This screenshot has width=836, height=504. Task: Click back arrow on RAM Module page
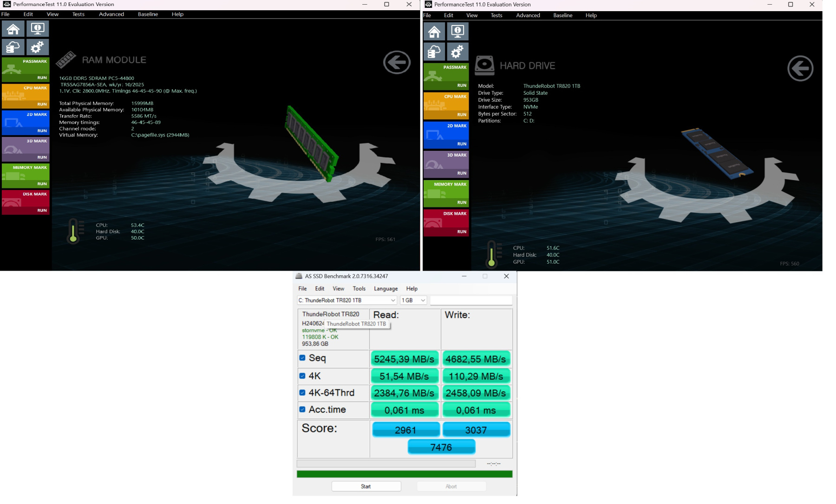point(397,62)
